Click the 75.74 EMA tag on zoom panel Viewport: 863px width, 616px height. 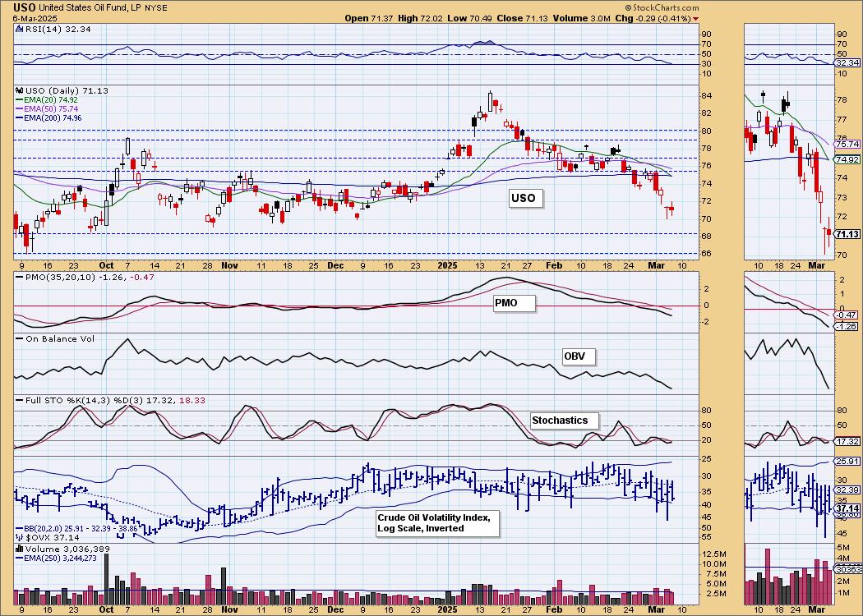pos(847,144)
